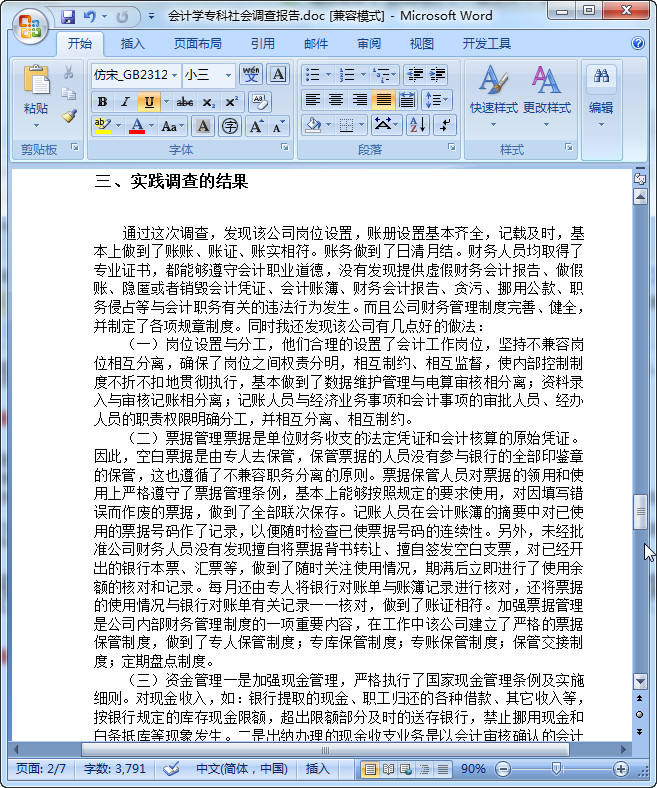The width and height of the screenshot is (657, 788).
Task: Click the enclosed character 字 icon
Action: click(230, 126)
